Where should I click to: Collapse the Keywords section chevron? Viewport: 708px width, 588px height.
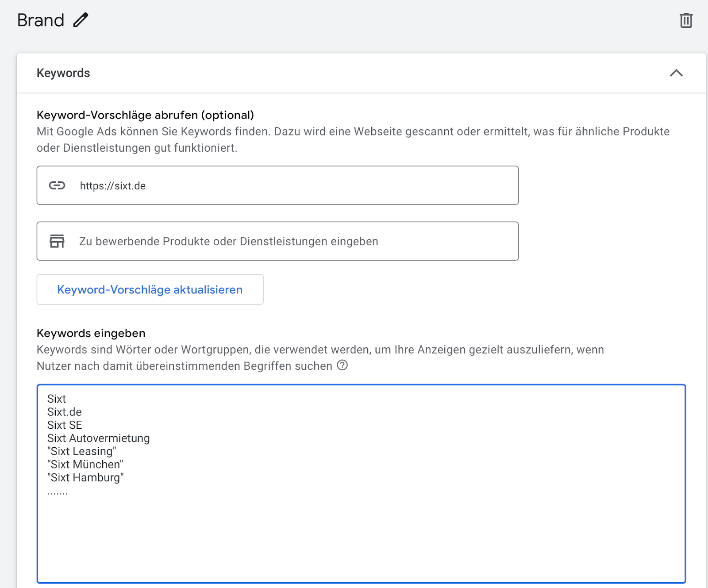click(676, 73)
